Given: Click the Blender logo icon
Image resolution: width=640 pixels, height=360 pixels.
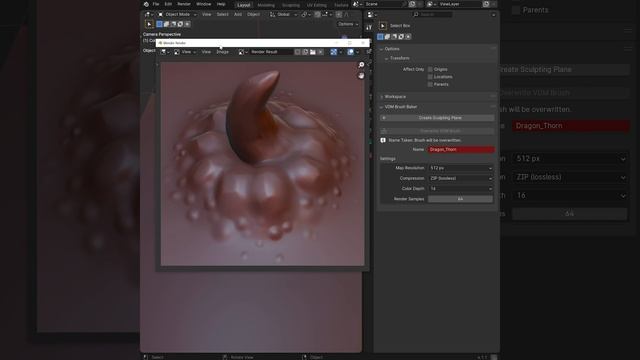Looking at the screenshot, I should point(146,4).
